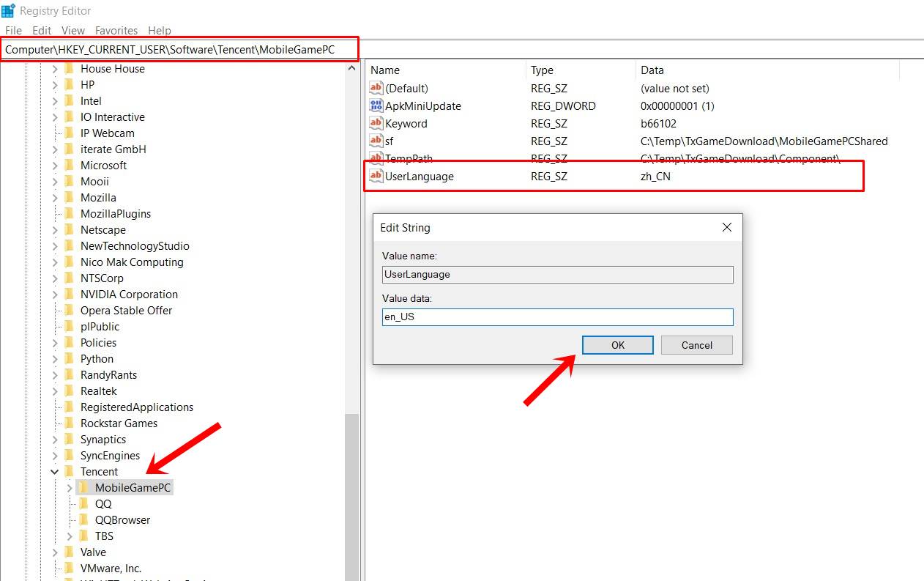Open the Edit menu
The image size is (924, 581).
click(x=42, y=31)
